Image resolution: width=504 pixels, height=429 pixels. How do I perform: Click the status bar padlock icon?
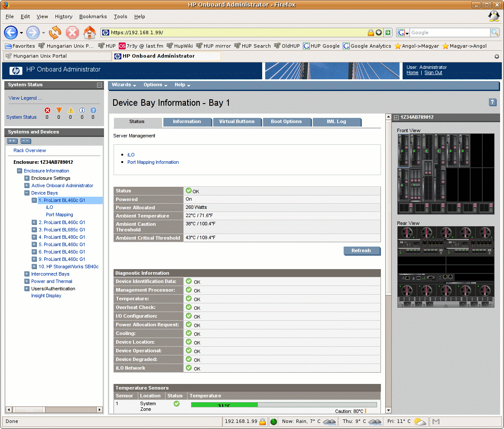(x=263, y=421)
